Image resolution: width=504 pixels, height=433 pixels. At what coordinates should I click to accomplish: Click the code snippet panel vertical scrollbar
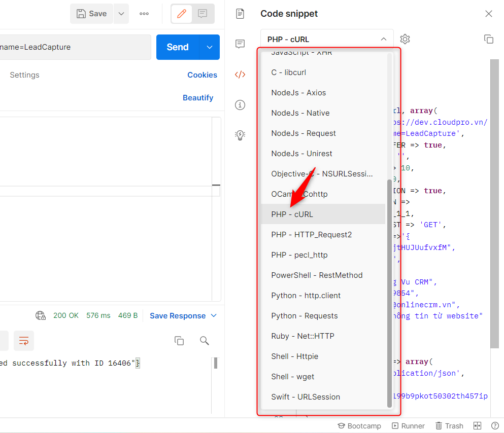pyautogui.click(x=494, y=203)
